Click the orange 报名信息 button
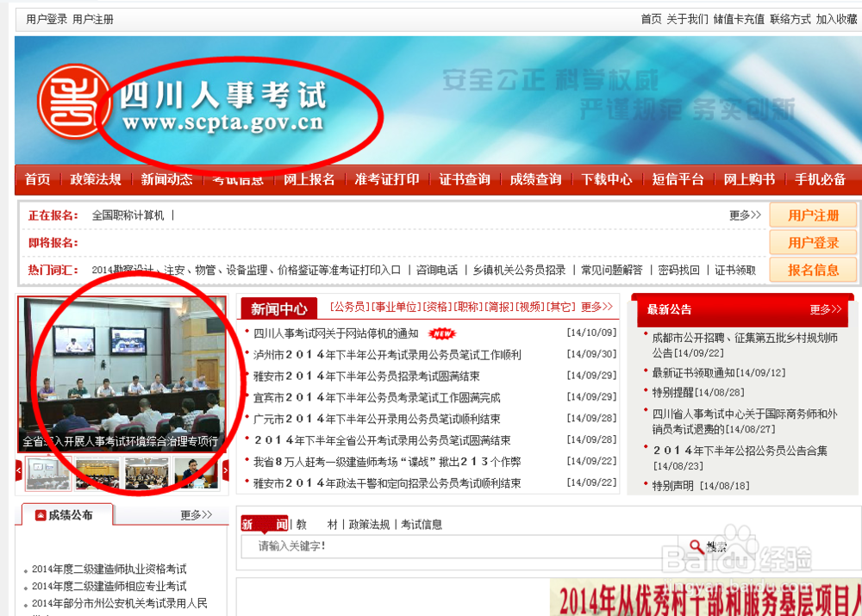 813,270
